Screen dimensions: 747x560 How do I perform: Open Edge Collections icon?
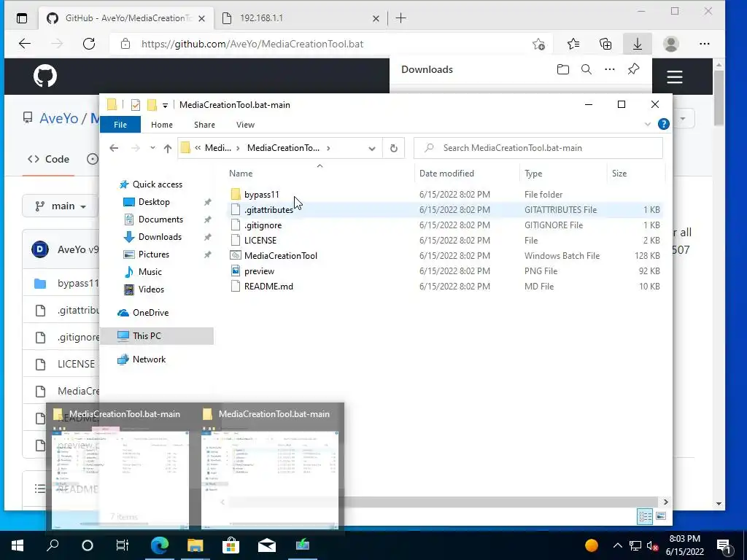[605, 44]
